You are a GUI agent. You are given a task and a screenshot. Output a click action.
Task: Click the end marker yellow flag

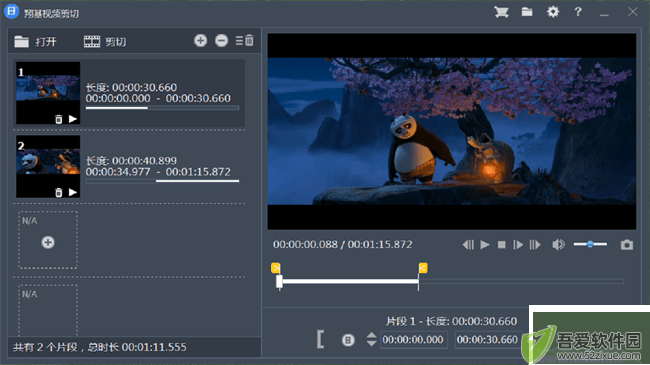(423, 268)
